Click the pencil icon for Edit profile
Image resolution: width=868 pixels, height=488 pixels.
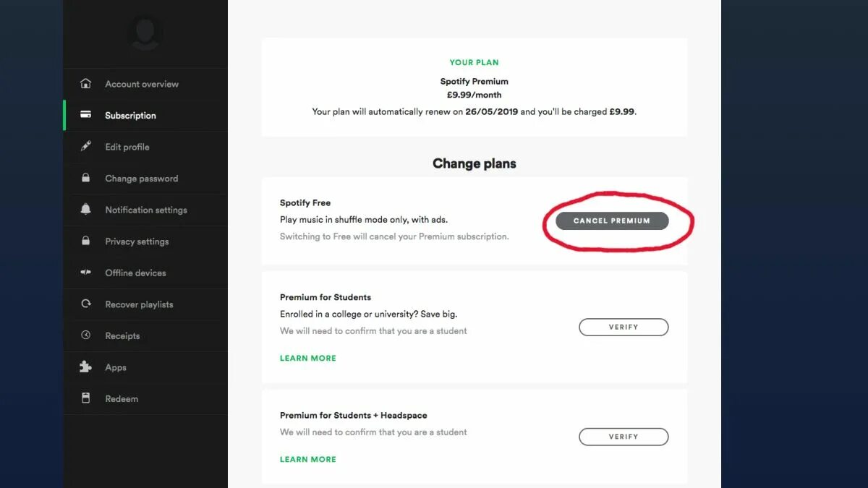click(85, 147)
